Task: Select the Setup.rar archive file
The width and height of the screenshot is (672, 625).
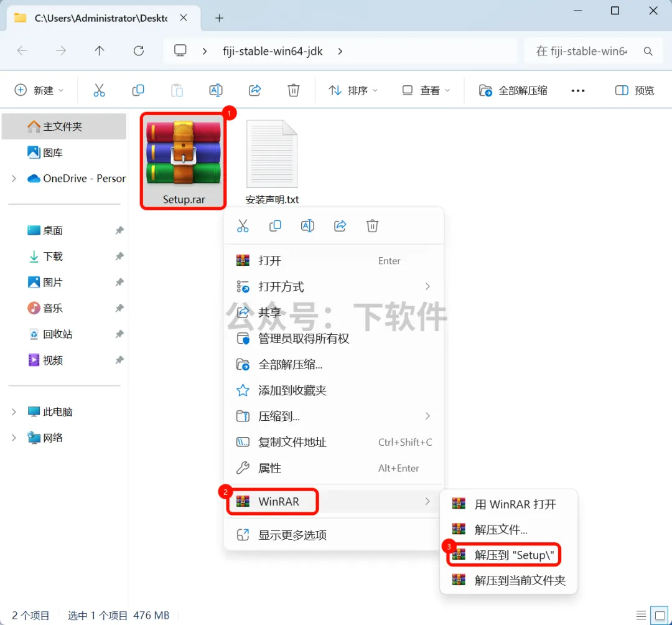Action: coord(184,161)
